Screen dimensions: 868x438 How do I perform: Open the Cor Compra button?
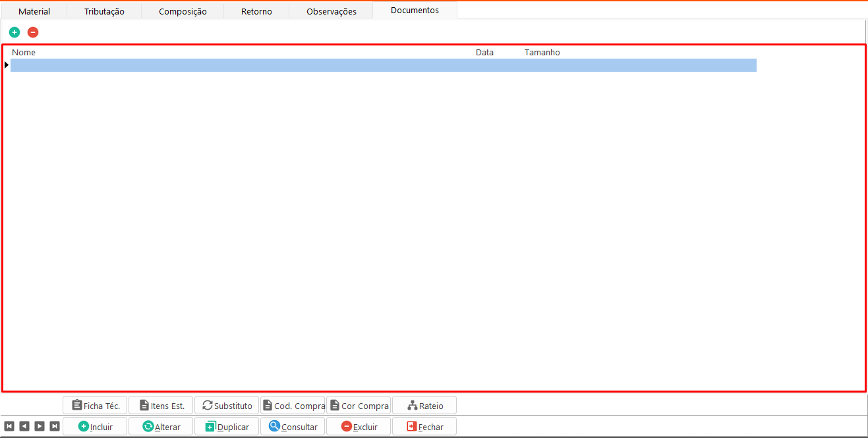pos(359,406)
